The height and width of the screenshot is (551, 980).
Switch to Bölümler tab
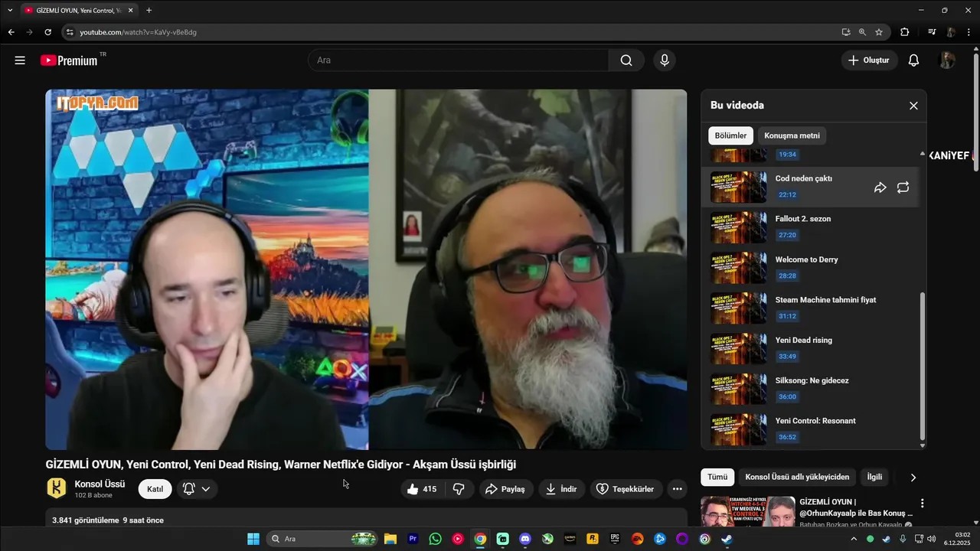tap(730, 136)
